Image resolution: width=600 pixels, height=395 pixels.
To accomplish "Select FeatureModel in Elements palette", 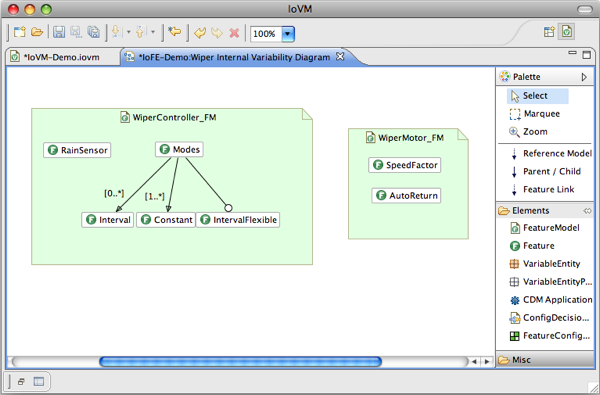I will 545,228.
